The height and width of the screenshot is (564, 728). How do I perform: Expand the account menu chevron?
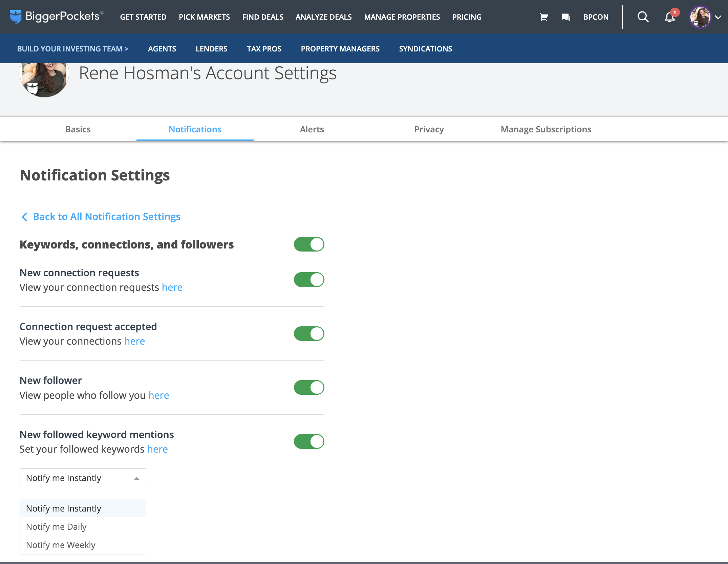point(718,17)
